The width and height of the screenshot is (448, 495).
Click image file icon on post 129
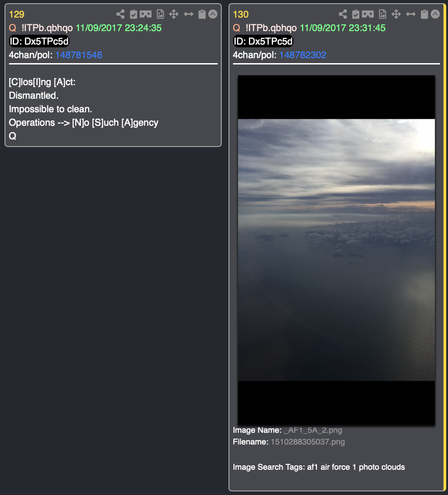tap(160, 14)
